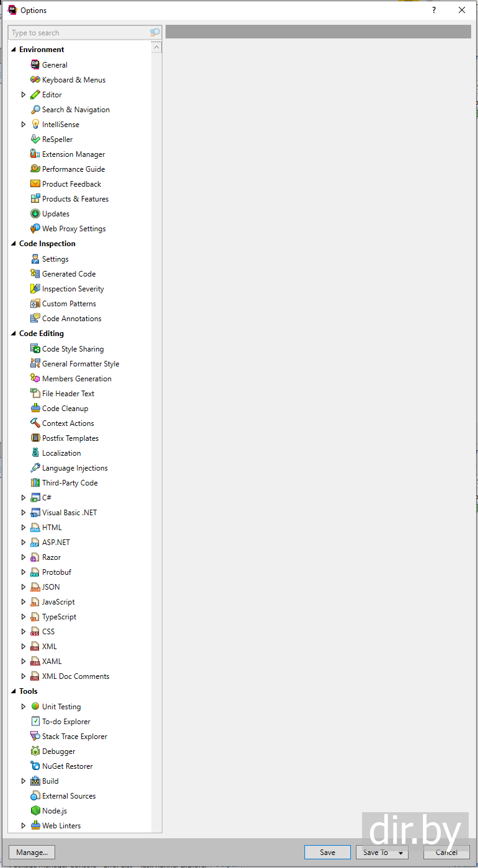
Task: Expand the Unit Testing node
Action: (x=24, y=707)
